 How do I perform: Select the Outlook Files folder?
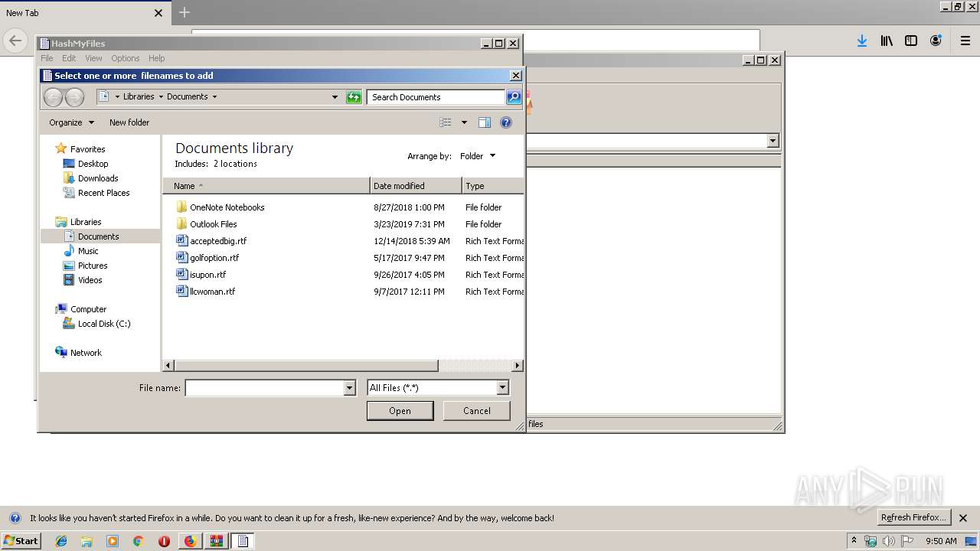213,224
